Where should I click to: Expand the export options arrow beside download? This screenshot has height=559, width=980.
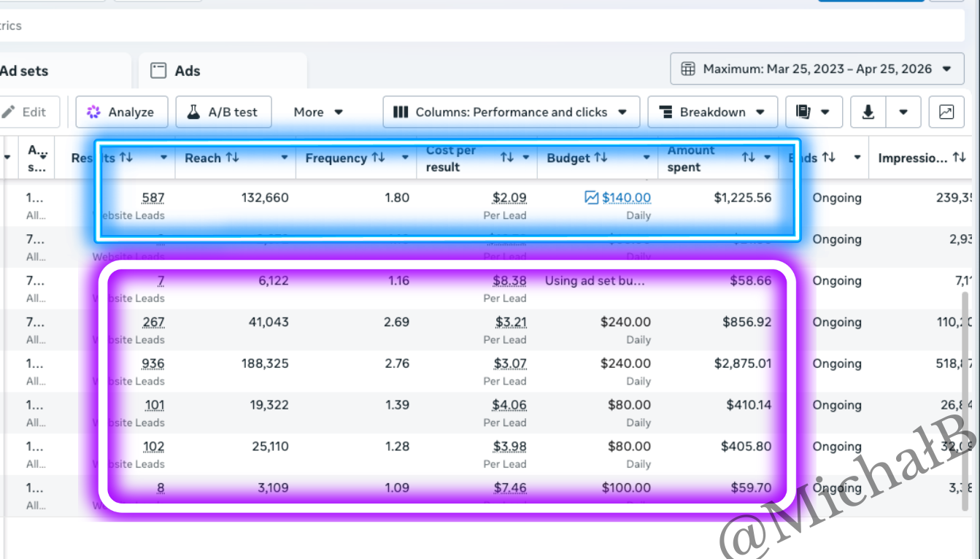coord(903,112)
